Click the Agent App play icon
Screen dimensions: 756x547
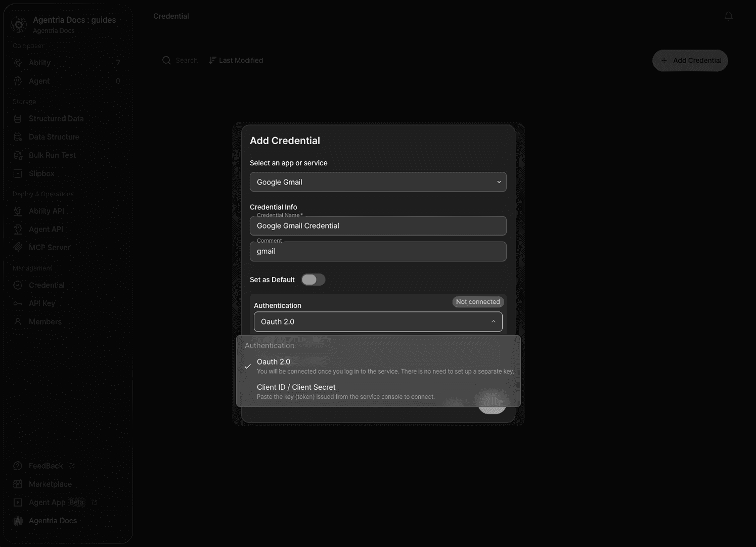18,502
